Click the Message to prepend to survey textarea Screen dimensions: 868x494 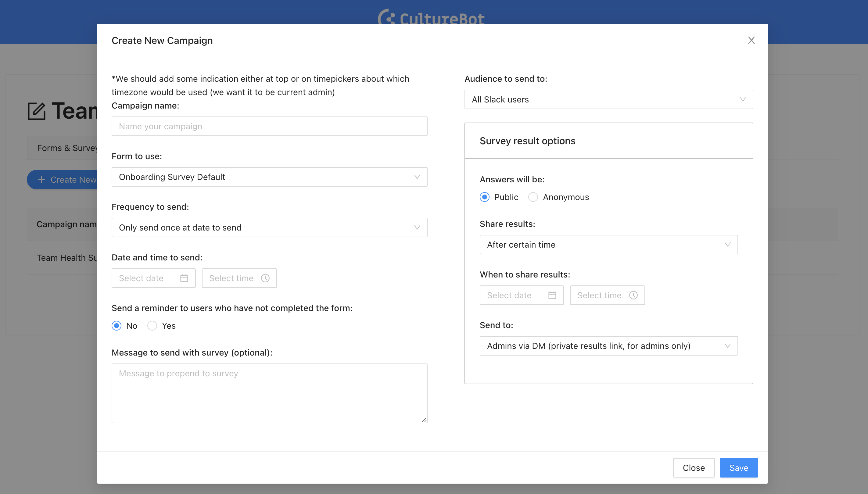(269, 394)
